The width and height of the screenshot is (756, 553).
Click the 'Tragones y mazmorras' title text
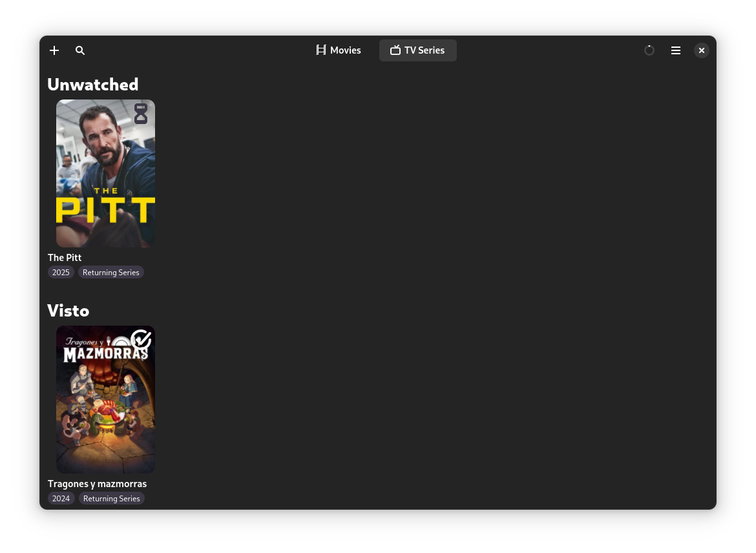pyautogui.click(x=98, y=484)
